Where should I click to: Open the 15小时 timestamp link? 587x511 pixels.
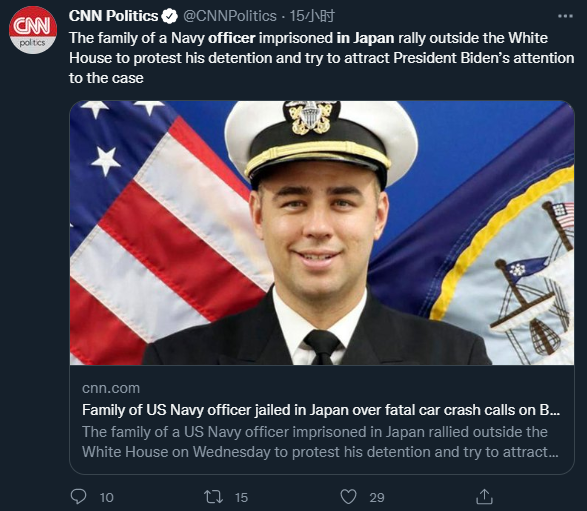coord(312,16)
